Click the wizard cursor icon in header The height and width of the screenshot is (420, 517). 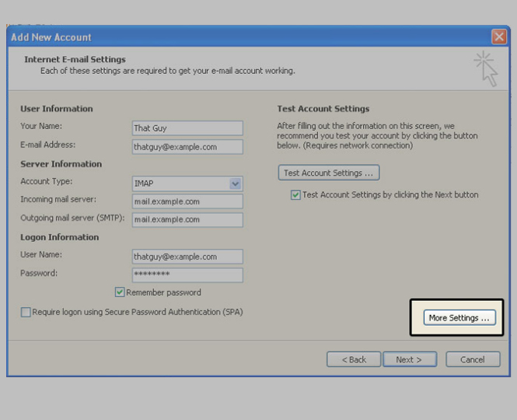tap(486, 68)
